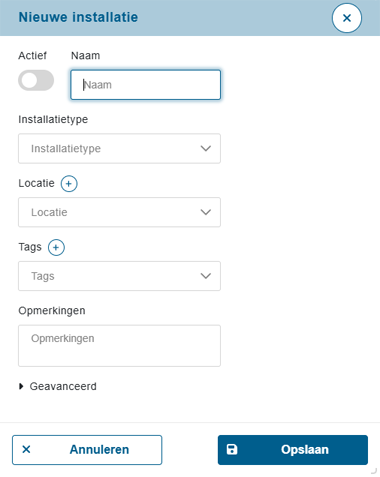The height and width of the screenshot is (477, 380).
Task: Click the floppy disk save icon
Action: click(232, 449)
